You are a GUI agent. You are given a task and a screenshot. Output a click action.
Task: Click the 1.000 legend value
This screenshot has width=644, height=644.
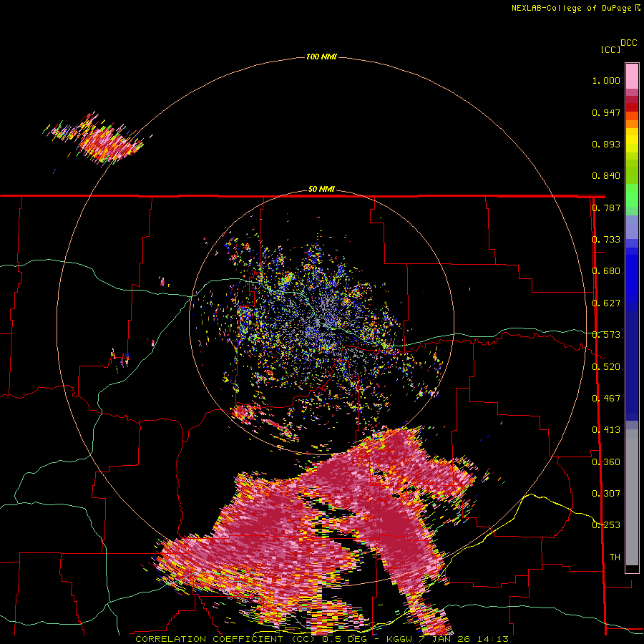click(x=606, y=80)
